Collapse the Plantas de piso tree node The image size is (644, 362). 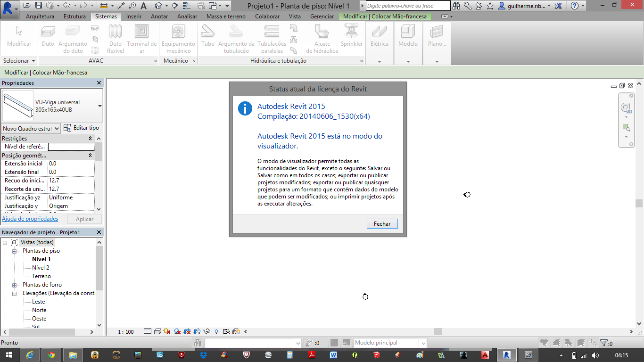pyautogui.click(x=15, y=251)
